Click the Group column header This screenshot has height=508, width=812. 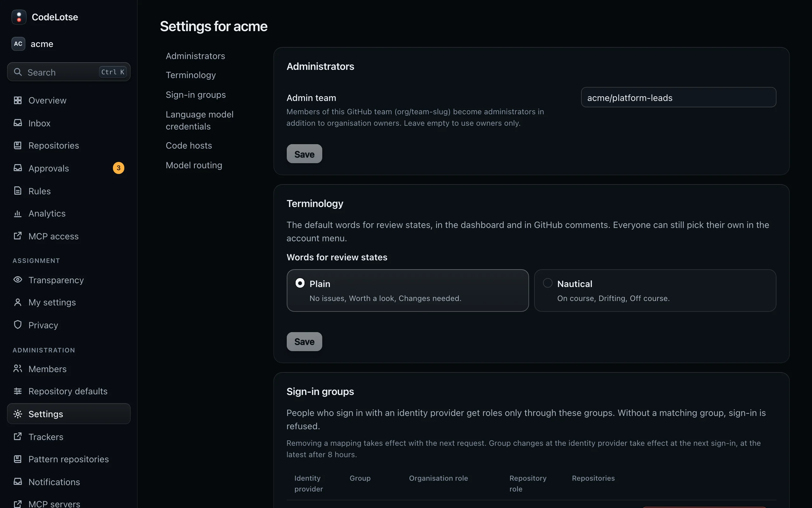pos(360,478)
